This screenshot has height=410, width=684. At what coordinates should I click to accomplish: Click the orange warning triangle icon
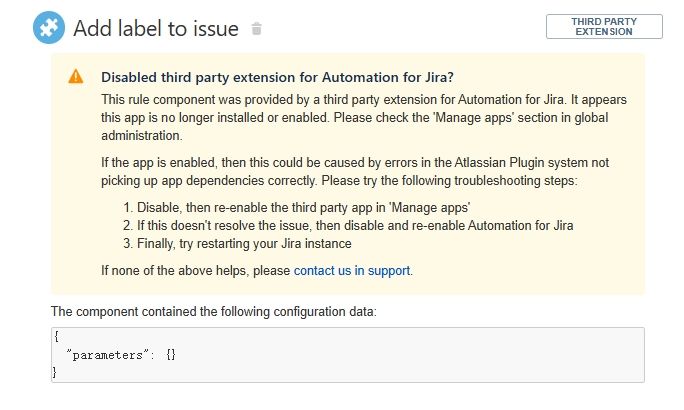point(76,76)
